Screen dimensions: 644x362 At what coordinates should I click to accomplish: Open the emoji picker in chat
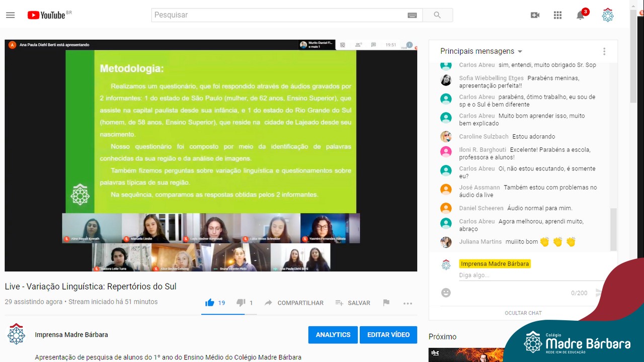[x=446, y=293]
